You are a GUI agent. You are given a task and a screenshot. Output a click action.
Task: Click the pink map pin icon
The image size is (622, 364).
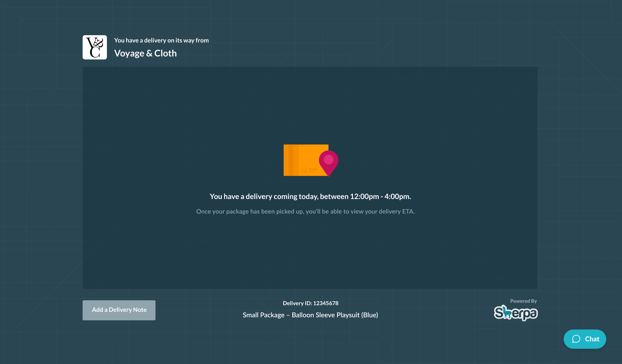pyautogui.click(x=328, y=166)
